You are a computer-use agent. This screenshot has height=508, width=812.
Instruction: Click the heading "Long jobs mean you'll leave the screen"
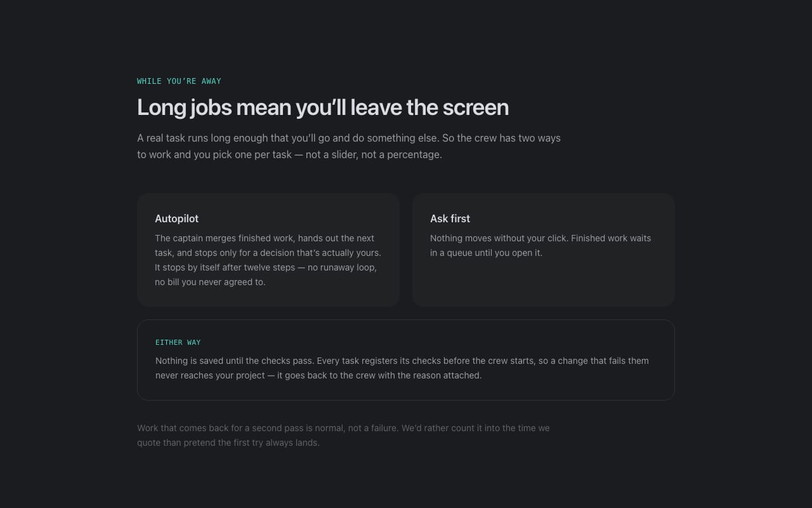(x=323, y=107)
